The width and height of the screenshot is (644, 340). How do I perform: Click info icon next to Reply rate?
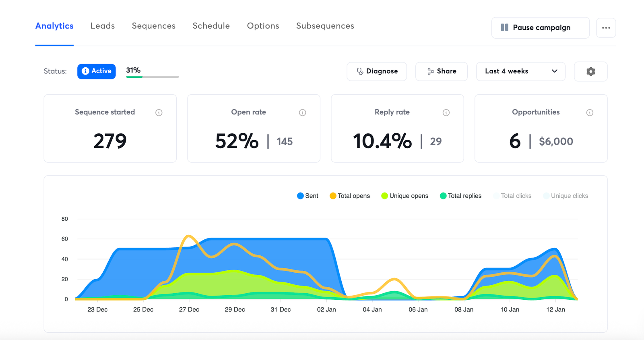[446, 113]
